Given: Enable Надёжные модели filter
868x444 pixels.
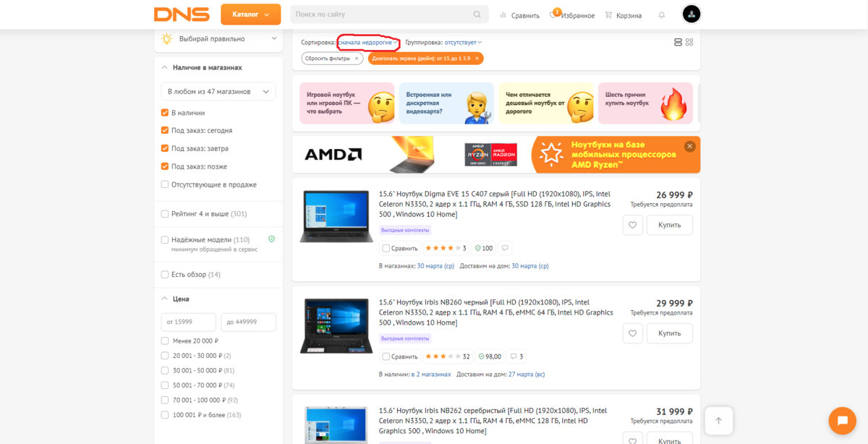Looking at the screenshot, I should coord(165,239).
